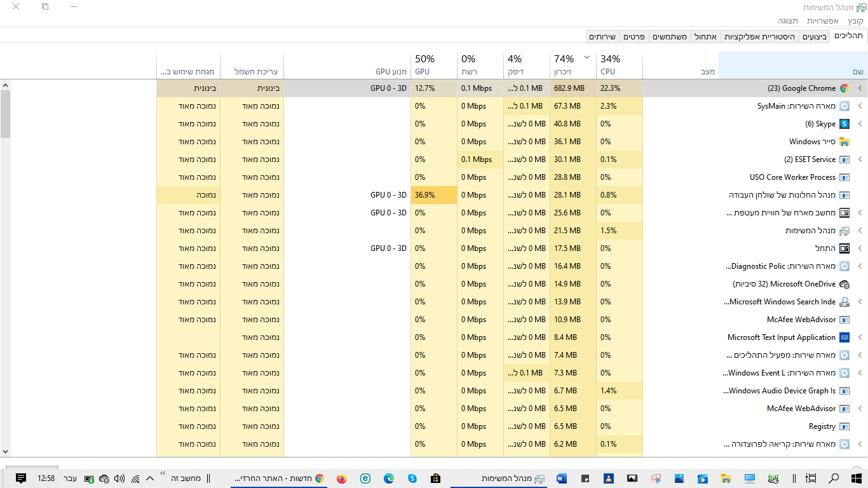Sort by the GPU percentage column header

coord(434,65)
